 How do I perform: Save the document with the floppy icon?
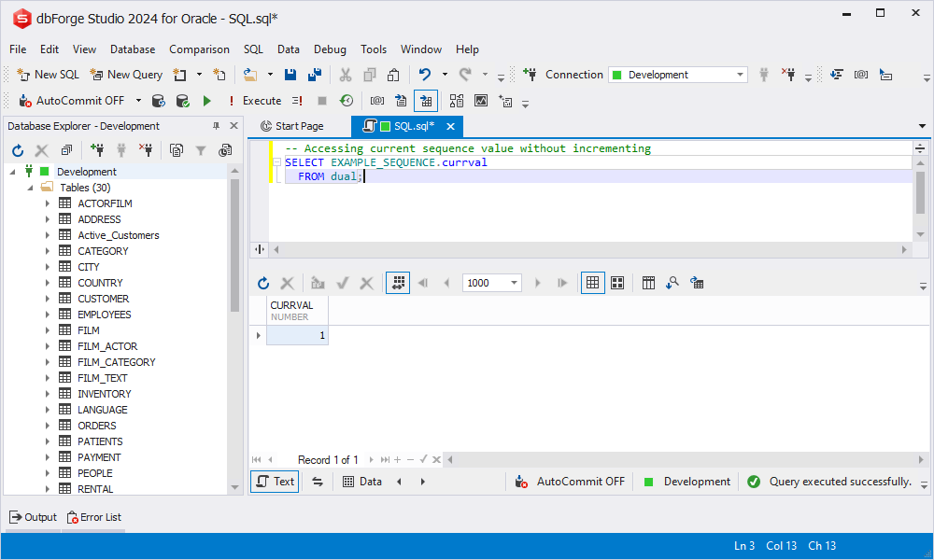290,75
